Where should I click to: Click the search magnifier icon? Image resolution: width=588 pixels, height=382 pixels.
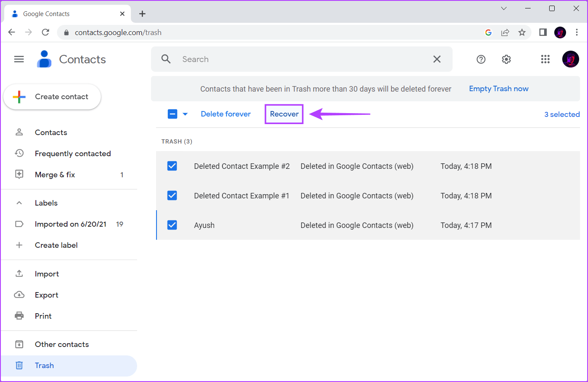pyautogui.click(x=166, y=59)
